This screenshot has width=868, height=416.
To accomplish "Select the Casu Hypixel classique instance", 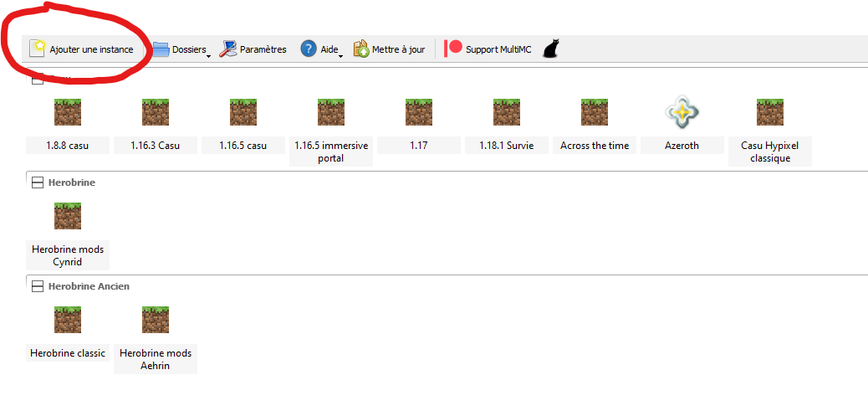I will pos(770,132).
